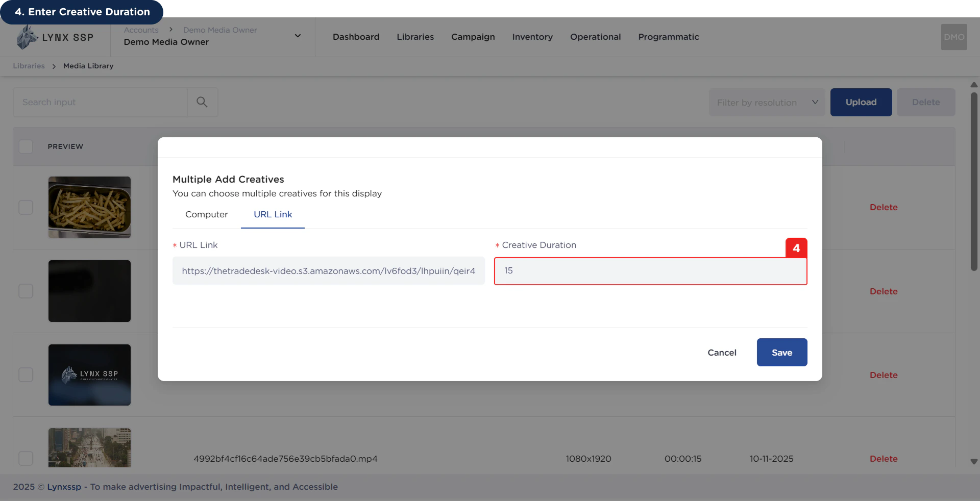Image resolution: width=980 pixels, height=501 pixels.
Task: Open the Inventory menu
Action: [x=532, y=37]
